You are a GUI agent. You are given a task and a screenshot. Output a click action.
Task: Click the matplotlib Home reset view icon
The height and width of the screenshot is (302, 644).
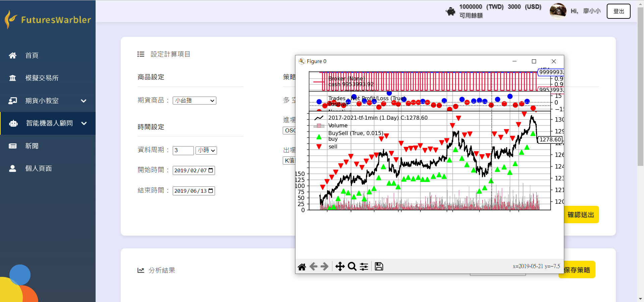pyautogui.click(x=302, y=267)
